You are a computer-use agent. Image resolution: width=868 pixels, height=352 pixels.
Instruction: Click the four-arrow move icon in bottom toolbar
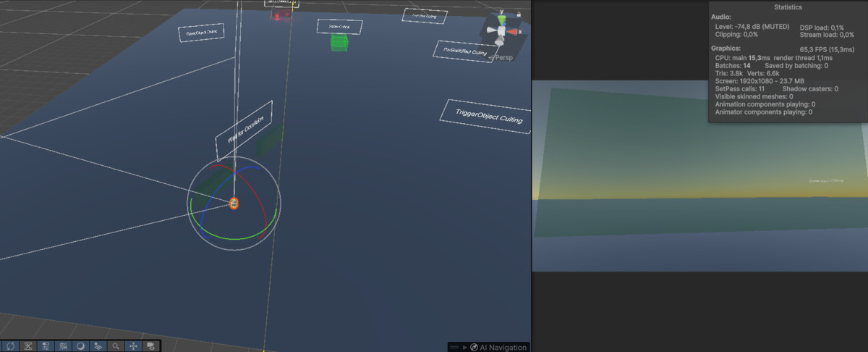(x=133, y=345)
